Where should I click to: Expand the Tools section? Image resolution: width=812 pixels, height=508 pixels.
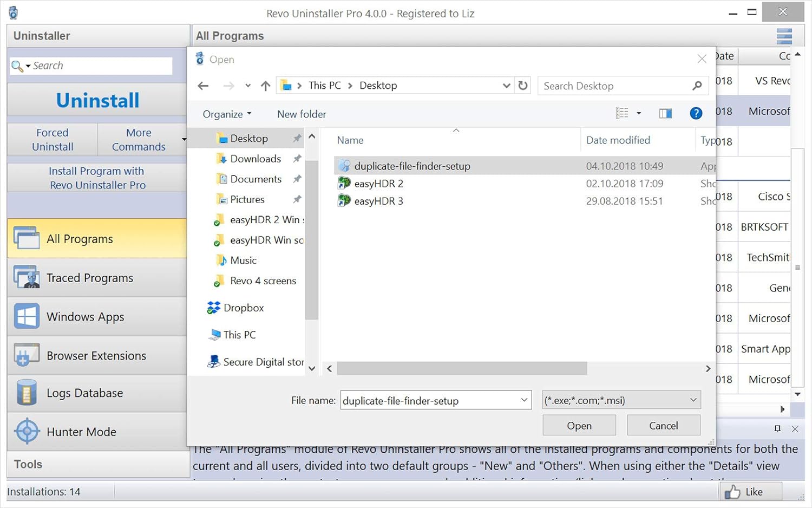(98, 464)
